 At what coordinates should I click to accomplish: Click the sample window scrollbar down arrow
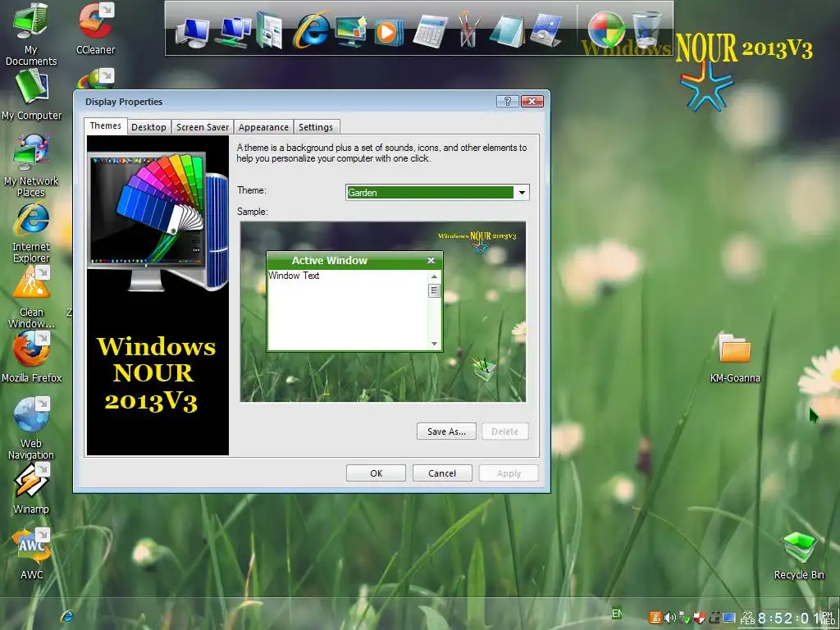pyautogui.click(x=435, y=344)
